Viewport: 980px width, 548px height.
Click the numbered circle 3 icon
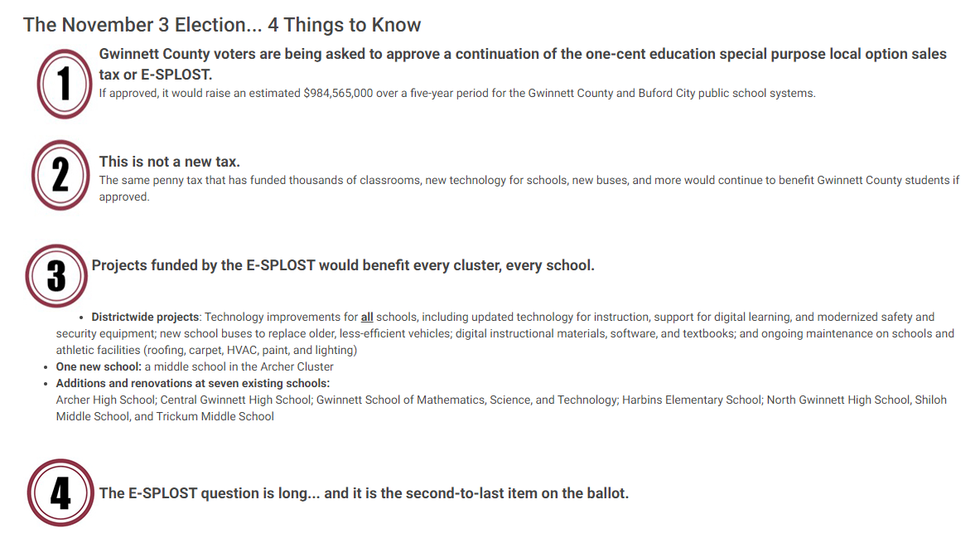pyautogui.click(x=56, y=275)
